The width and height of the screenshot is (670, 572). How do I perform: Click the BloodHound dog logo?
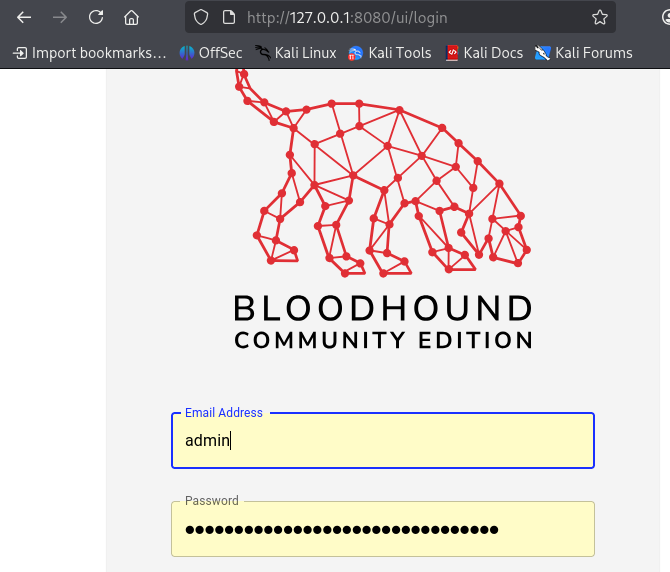[x=383, y=173]
